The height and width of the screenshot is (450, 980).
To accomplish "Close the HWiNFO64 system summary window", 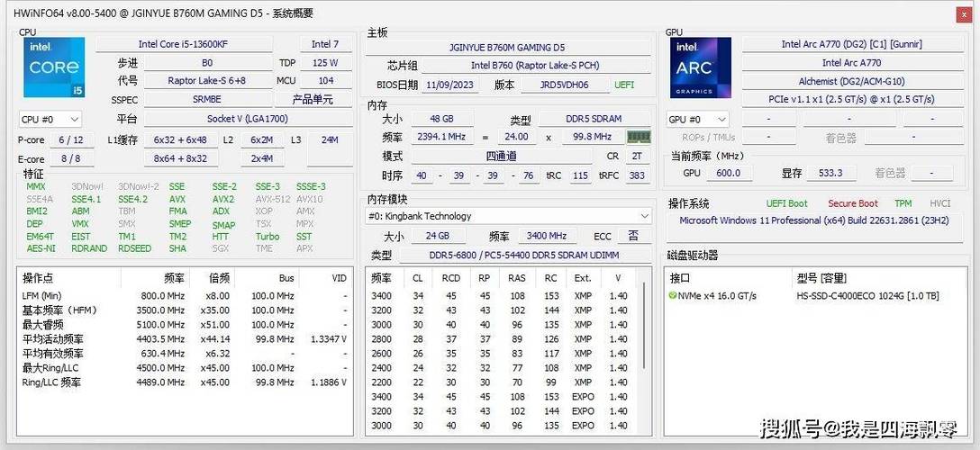I will pyautogui.click(x=964, y=13).
